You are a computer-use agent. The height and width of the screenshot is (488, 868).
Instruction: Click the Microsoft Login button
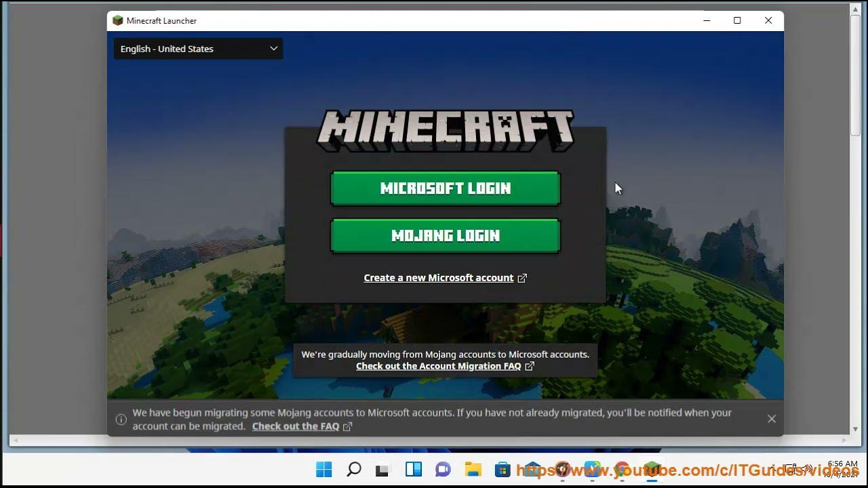[x=446, y=188]
